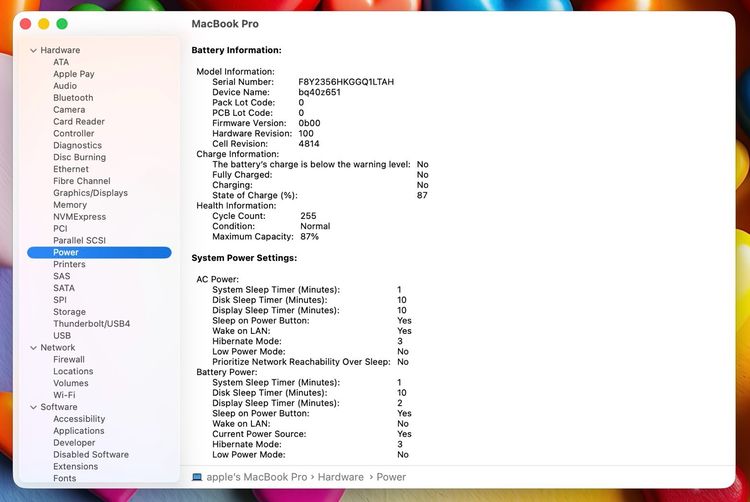Viewport: 750px width, 502px height.
Task: Click the Battery Information heading
Action: (236, 50)
